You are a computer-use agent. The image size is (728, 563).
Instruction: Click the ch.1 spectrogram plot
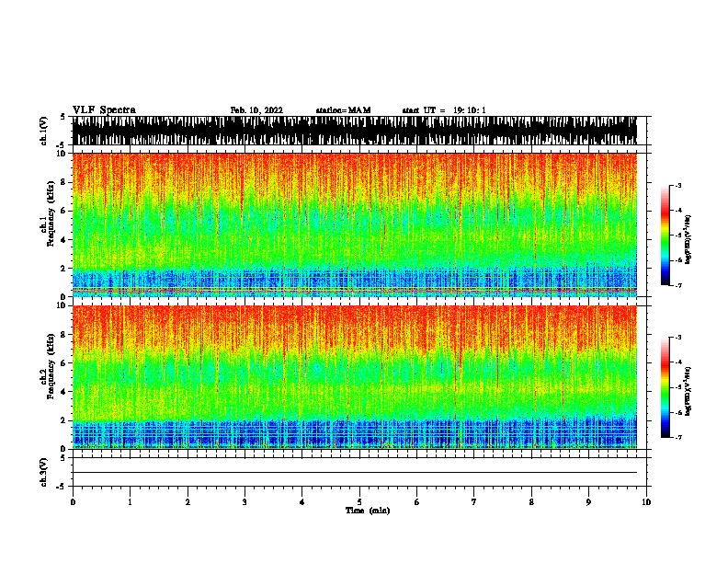coord(354,224)
